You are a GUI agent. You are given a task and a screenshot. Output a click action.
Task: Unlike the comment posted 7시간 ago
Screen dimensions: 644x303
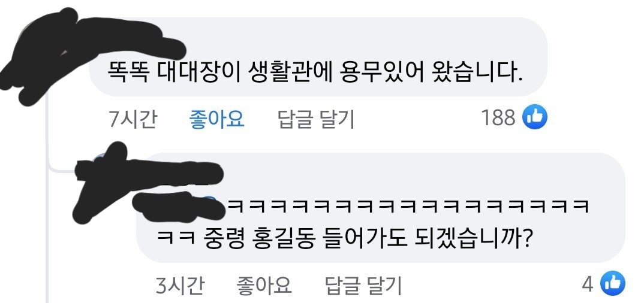(217, 119)
